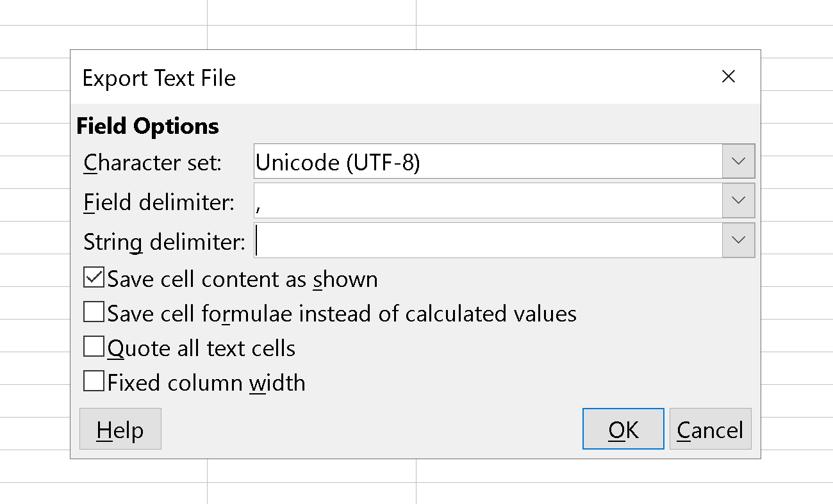
Task: Open Help for the export dialog
Action: (x=120, y=429)
